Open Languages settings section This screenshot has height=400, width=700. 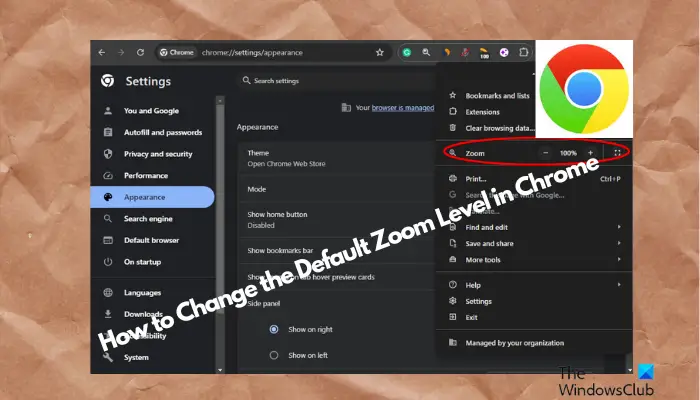coord(152,292)
